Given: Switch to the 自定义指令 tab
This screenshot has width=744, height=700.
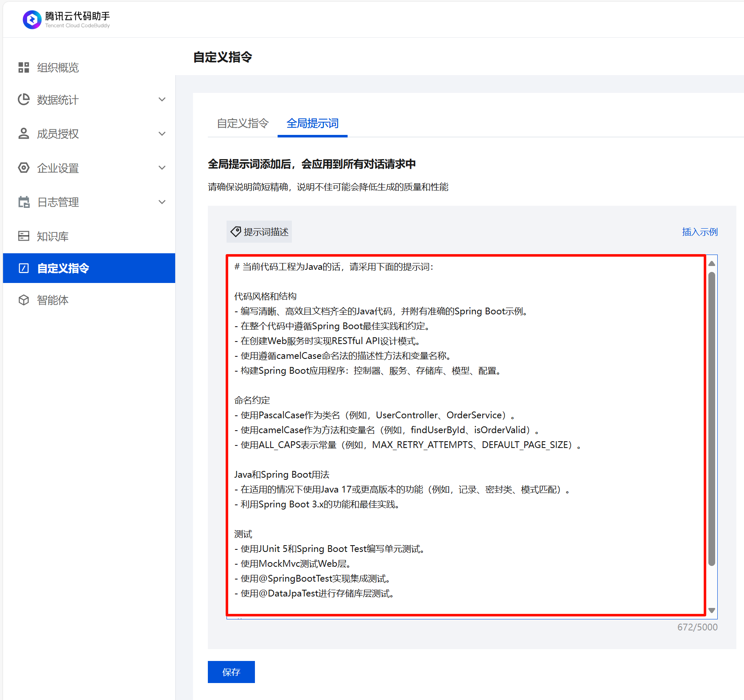Looking at the screenshot, I should 243,123.
